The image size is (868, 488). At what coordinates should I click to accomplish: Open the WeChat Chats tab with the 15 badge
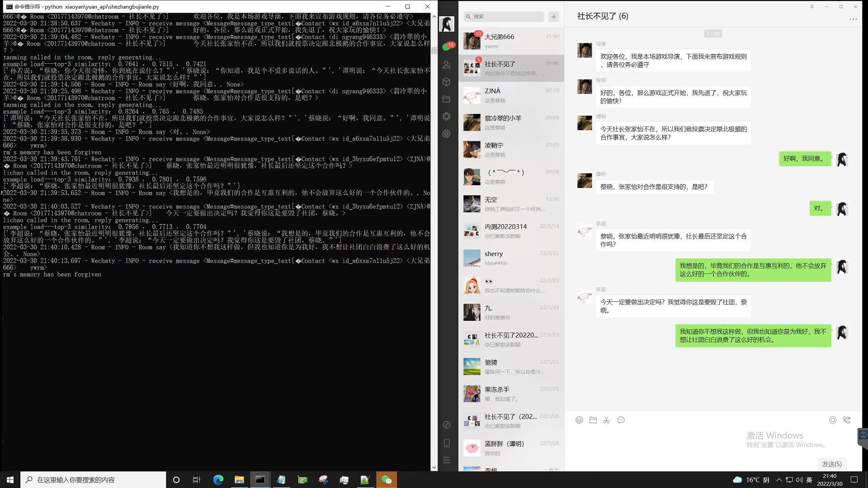click(x=447, y=47)
